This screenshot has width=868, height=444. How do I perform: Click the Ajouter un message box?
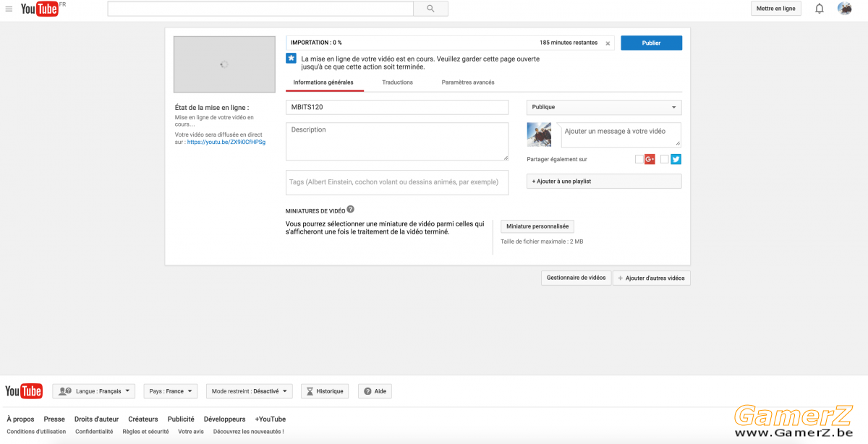621,135
